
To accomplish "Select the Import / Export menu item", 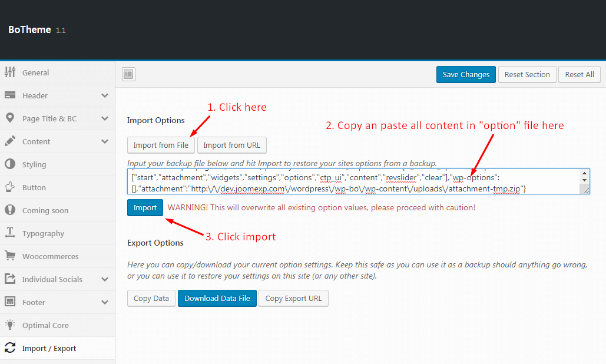I will [49, 348].
